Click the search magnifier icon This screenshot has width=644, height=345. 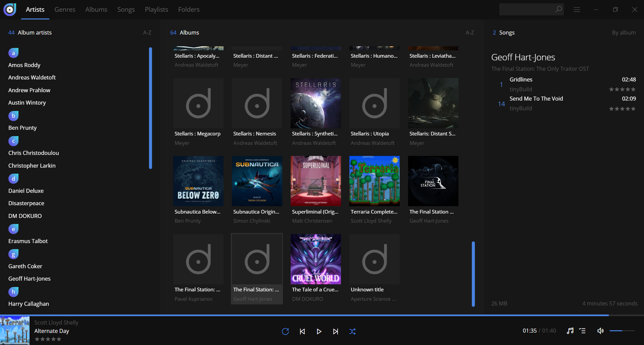point(558,9)
